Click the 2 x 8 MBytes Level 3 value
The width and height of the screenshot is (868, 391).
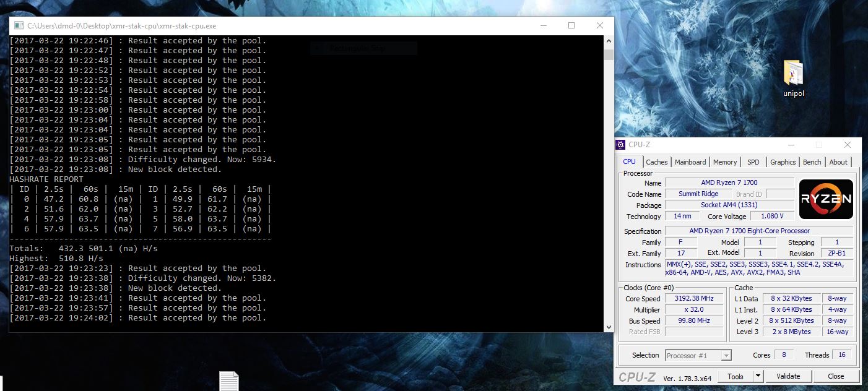791,332
